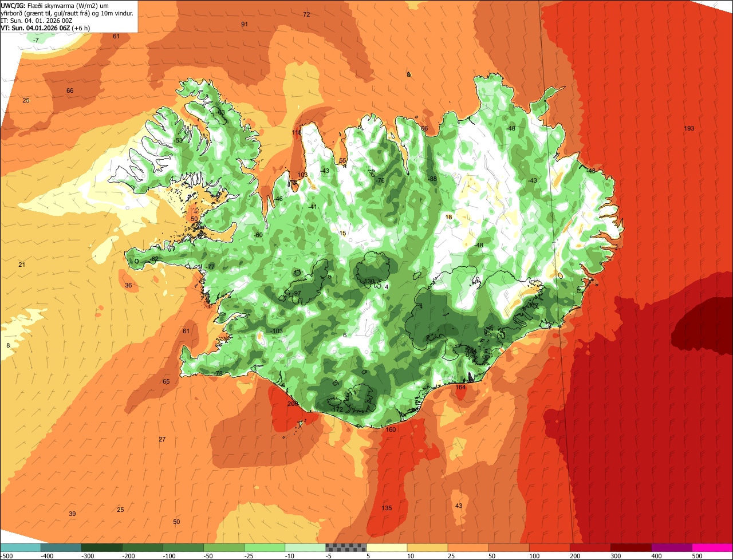The height and width of the screenshot is (560, 733).
Task: Click the legend swatch between 100 and 200
Action: click(x=550, y=547)
